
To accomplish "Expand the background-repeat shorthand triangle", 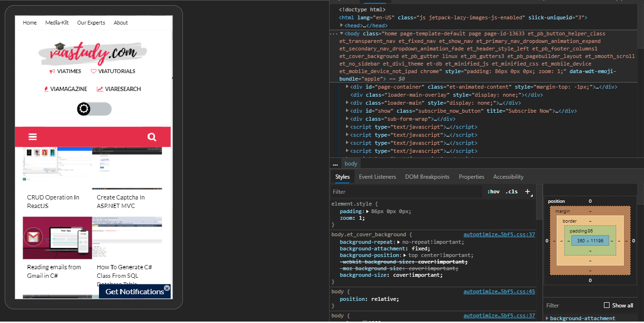I will pyautogui.click(x=398, y=242).
